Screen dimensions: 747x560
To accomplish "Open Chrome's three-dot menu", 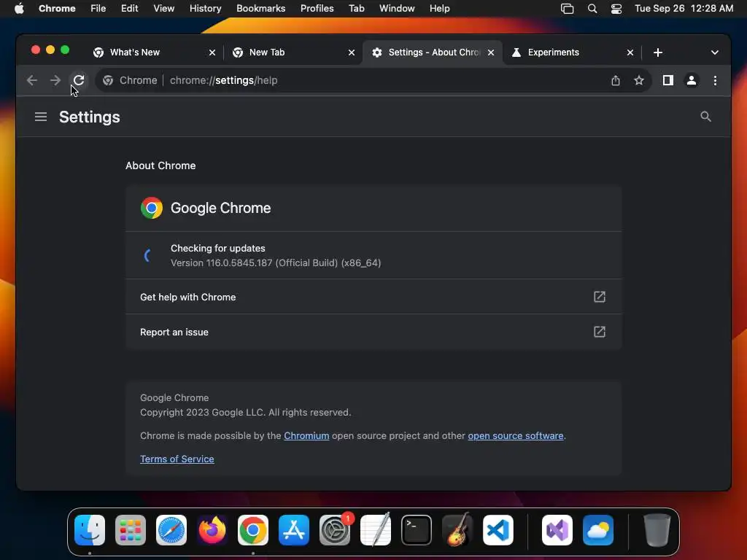I will [x=715, y=80].
